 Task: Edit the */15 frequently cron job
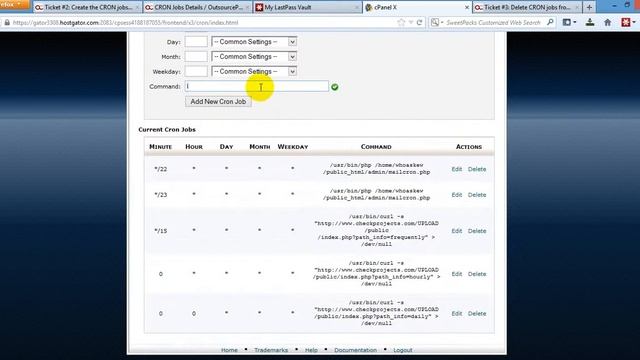tap(457, 231)
